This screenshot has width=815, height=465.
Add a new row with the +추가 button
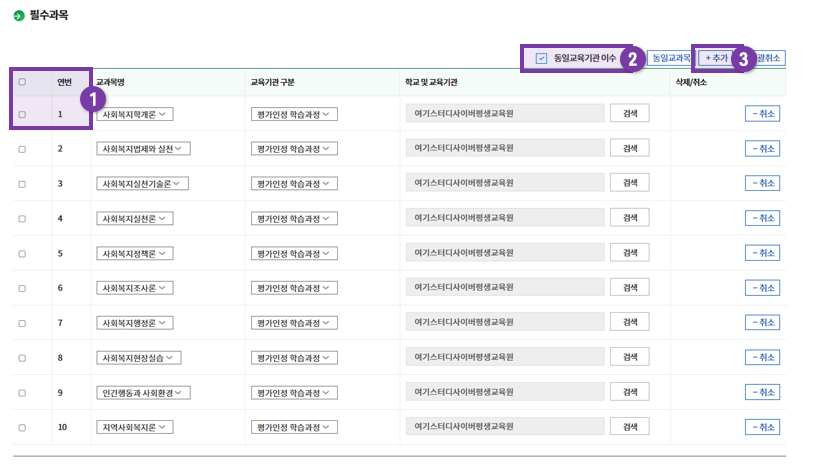716,58
